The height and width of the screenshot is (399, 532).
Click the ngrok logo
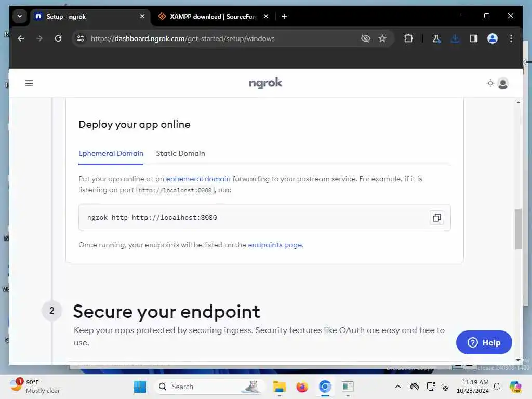265,83
